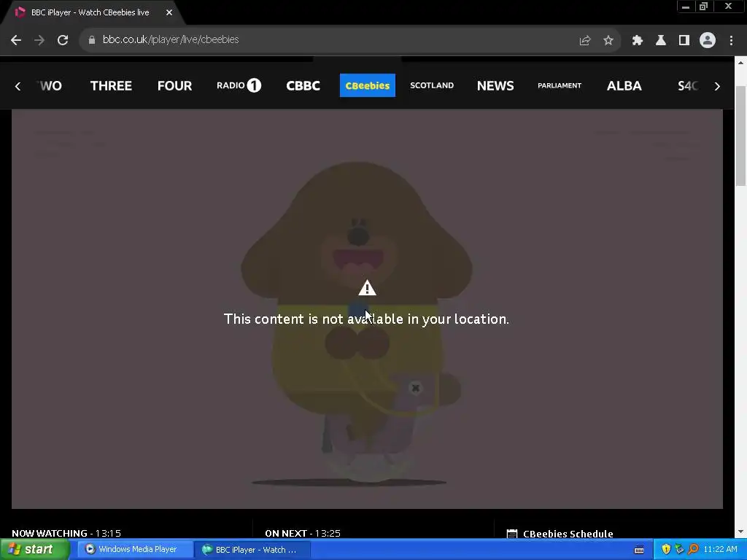This screenshot has height=560, width=747.
Task: Open Chrome three-dot menu
Action: pos(731,41)
